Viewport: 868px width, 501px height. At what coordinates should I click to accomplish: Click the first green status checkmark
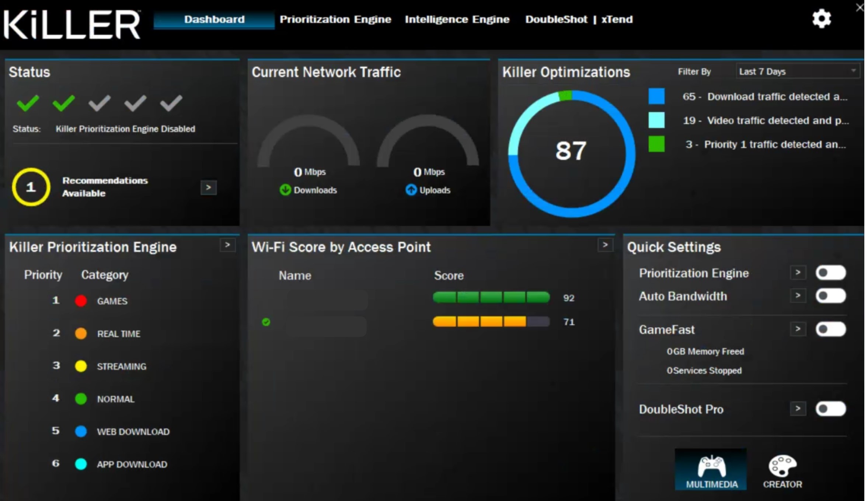click(x=28, y=103)
